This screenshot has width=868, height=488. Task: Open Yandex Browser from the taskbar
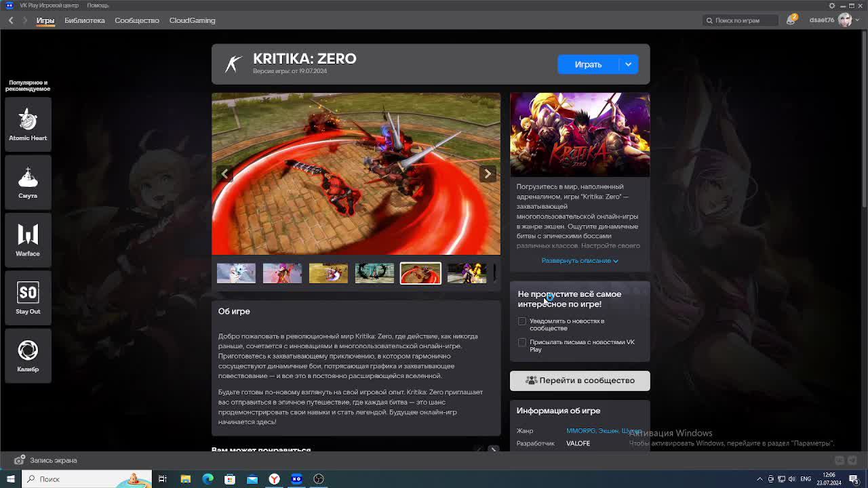click(274, 479)
